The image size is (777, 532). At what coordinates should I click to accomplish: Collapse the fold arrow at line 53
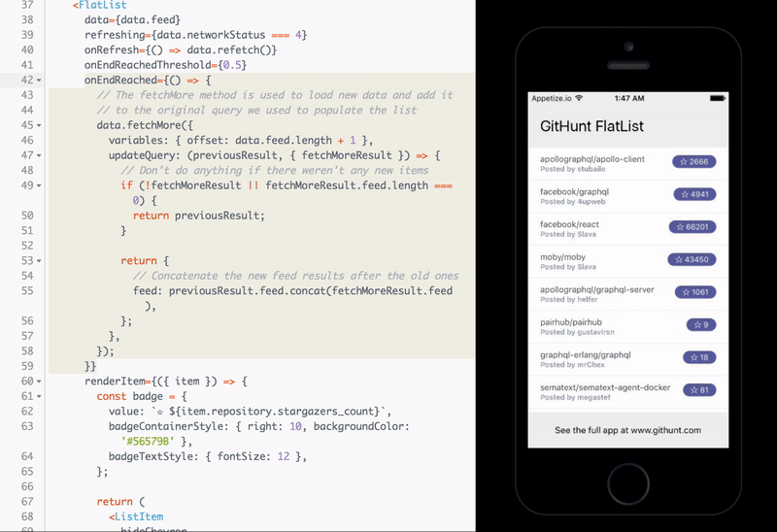(39, 261)
